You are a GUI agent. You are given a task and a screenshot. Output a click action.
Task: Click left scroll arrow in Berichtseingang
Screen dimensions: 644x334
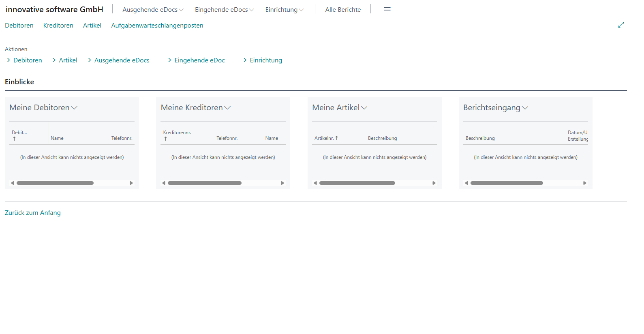point(466,183)
